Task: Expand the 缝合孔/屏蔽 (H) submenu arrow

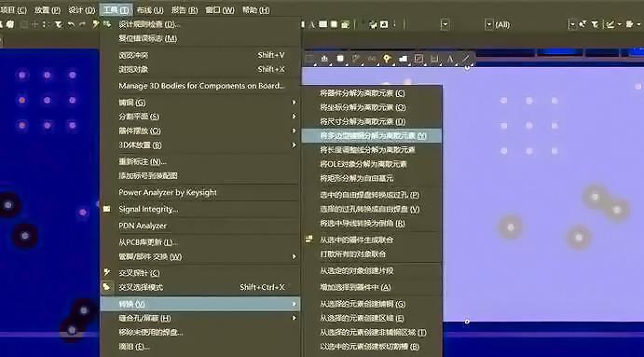Action: tap(295, 318)
